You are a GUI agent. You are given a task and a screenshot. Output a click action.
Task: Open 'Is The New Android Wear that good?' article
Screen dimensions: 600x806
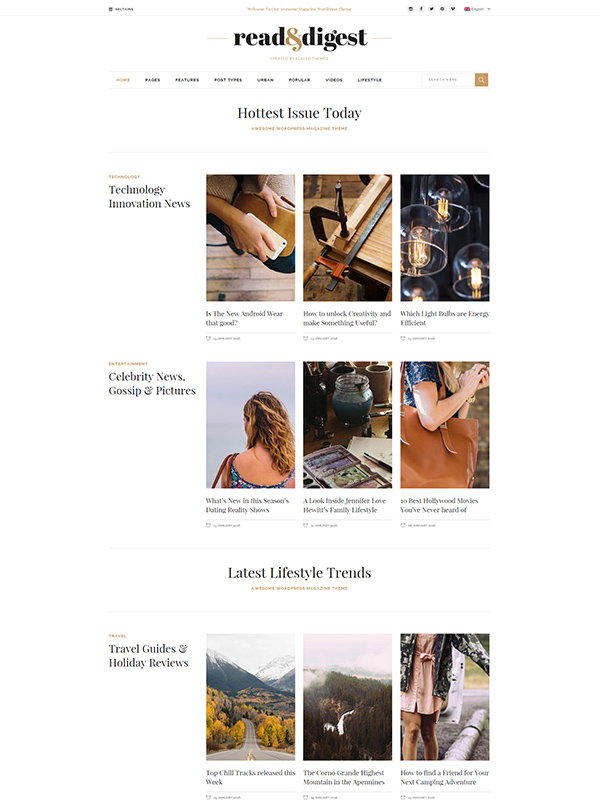[x=244, y=318]
